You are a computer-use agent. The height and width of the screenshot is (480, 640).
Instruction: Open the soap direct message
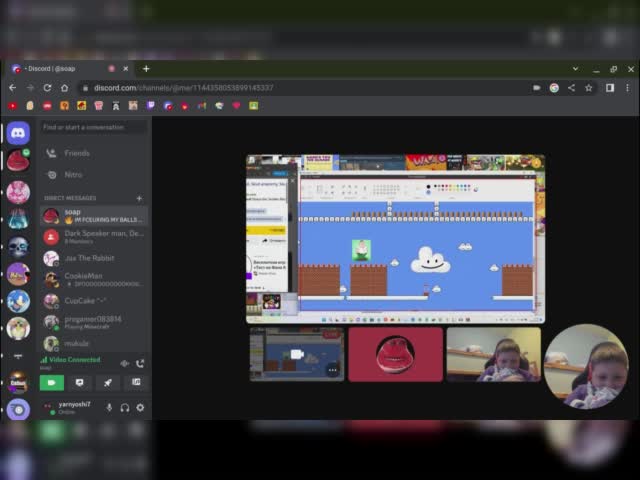[94, 216]
